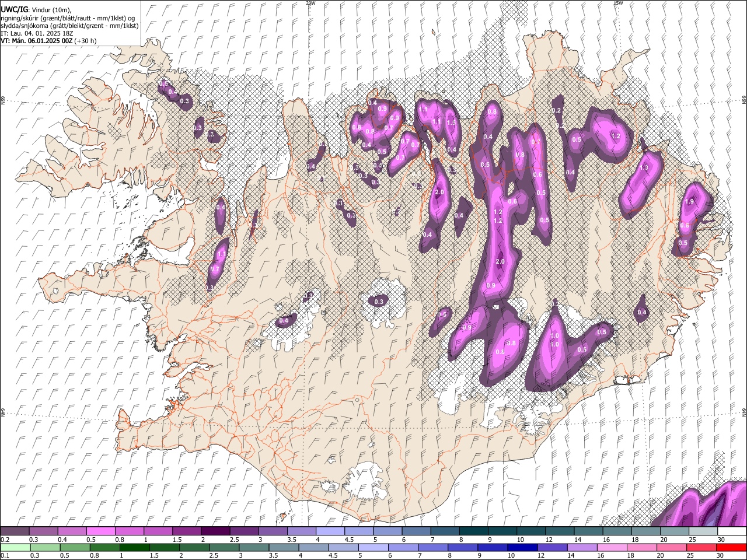Click the pale green lower swatch between 0.1 and 0.3
The width and height of the screenshot is (747, 560).
pos(15,547)
